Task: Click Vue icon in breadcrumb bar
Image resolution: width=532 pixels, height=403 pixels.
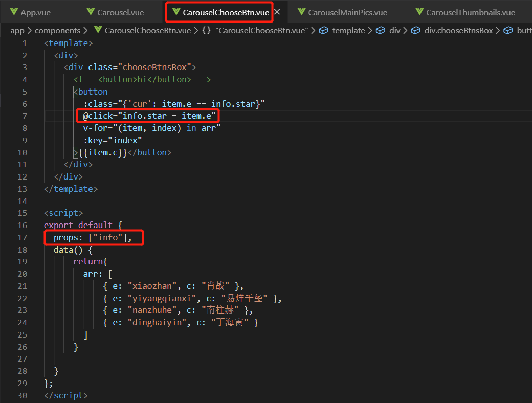Action: 98,30
